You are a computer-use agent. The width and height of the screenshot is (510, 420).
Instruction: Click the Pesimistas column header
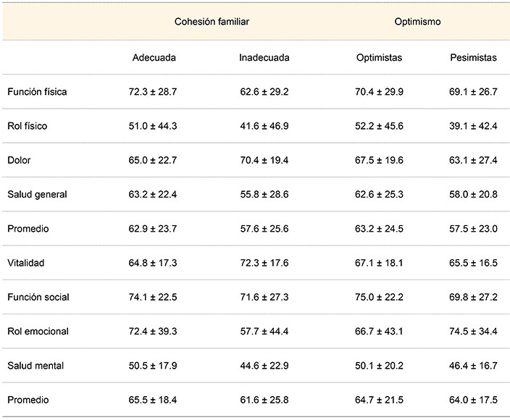473,58
